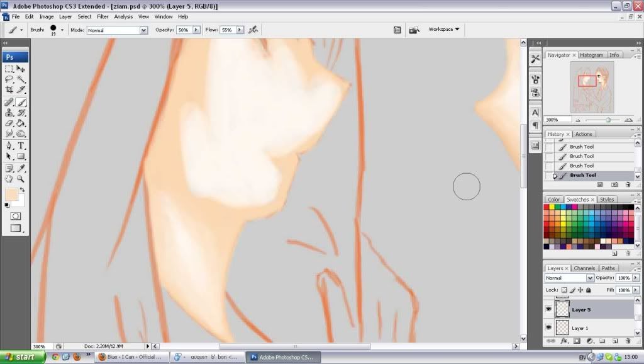Toggle lock image pixels
This screenshot has height=364, width=644.
point(572,290)
